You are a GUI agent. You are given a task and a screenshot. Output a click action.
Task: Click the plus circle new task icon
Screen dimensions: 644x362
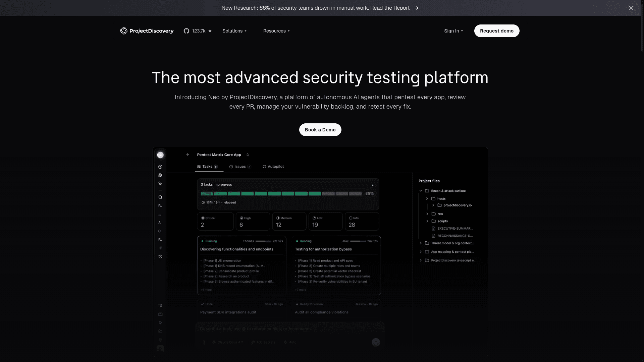coord(160,167)
